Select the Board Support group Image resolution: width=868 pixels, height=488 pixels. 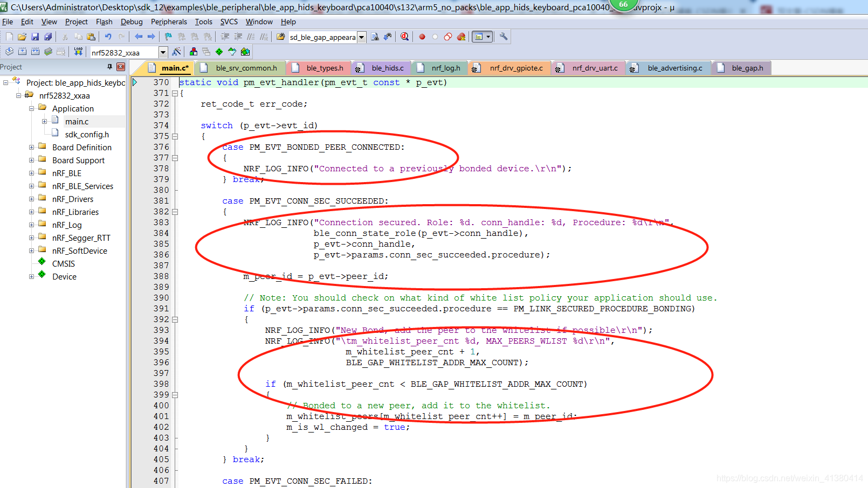(x=78, y=160)
